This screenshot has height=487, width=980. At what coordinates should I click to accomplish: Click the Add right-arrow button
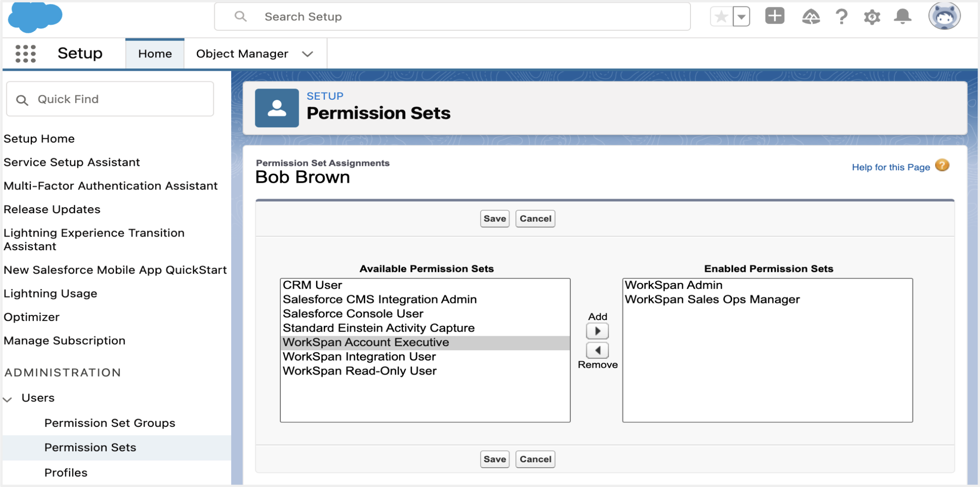coord(597,331)
